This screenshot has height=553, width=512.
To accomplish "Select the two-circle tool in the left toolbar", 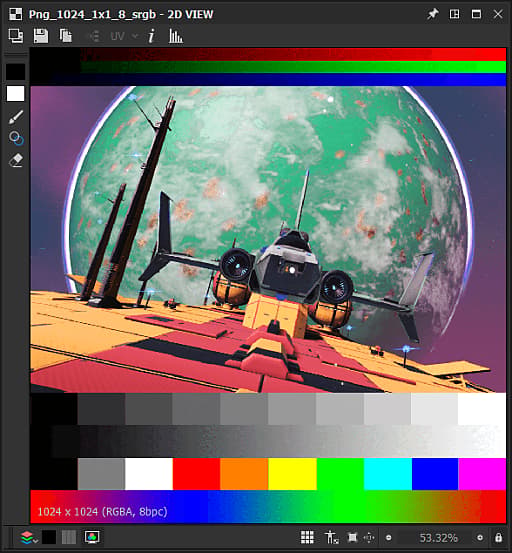I will [16, 138].
